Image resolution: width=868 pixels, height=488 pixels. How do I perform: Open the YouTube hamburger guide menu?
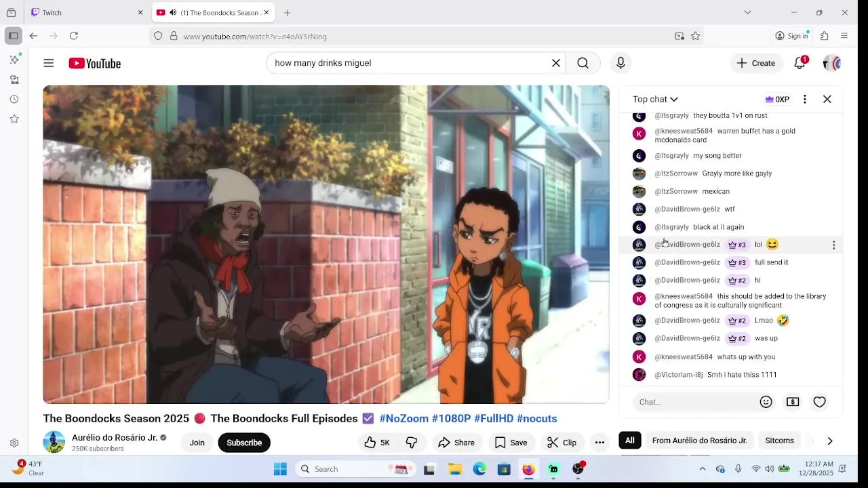(49, 63)
